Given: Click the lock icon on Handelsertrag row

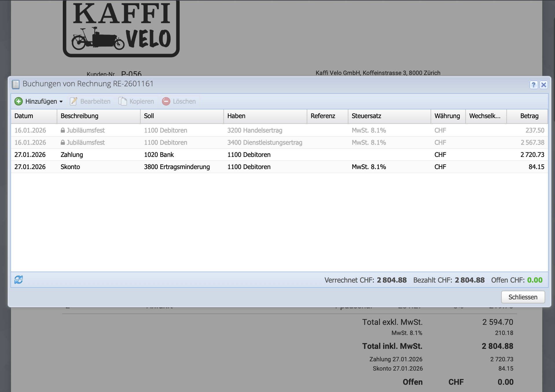Looking at the screenshot, I should [63, 130].
